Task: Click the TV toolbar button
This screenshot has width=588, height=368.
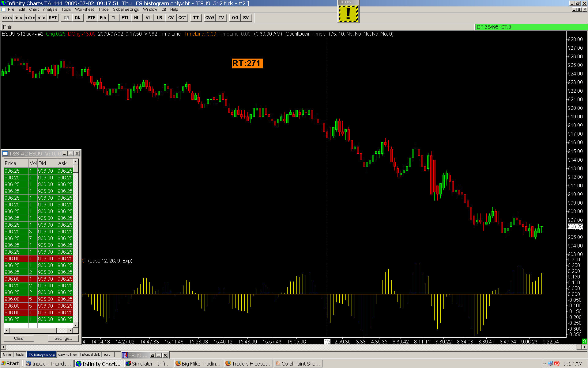Action: (221, 18)
